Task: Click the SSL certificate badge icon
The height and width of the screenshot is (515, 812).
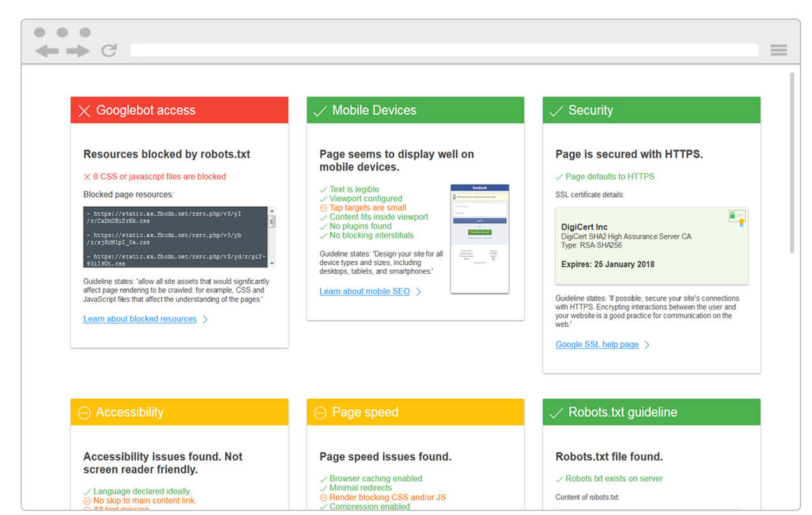Action: pyautogui.click(x=737, y=218)
